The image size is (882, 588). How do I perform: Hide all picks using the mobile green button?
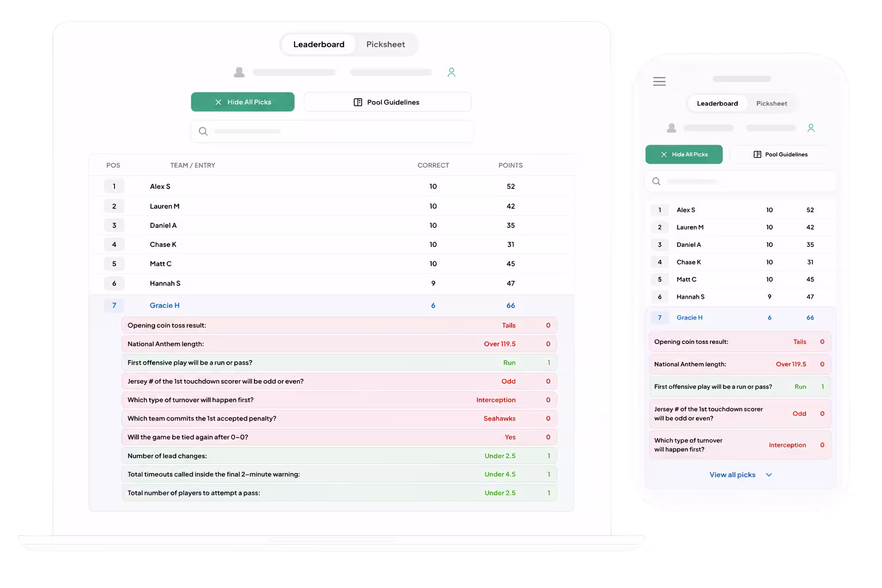[684, 154]
